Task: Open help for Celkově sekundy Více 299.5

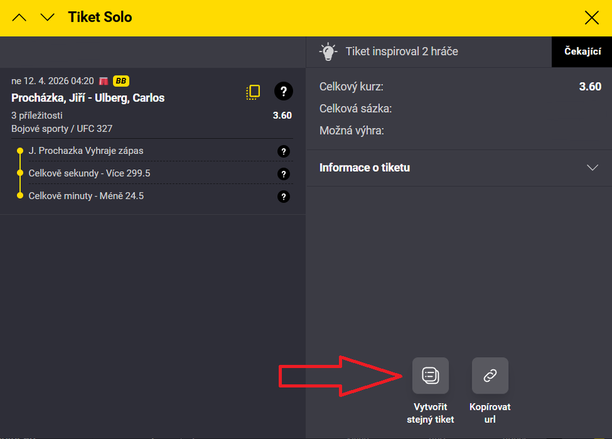Action: pos(283,174)
